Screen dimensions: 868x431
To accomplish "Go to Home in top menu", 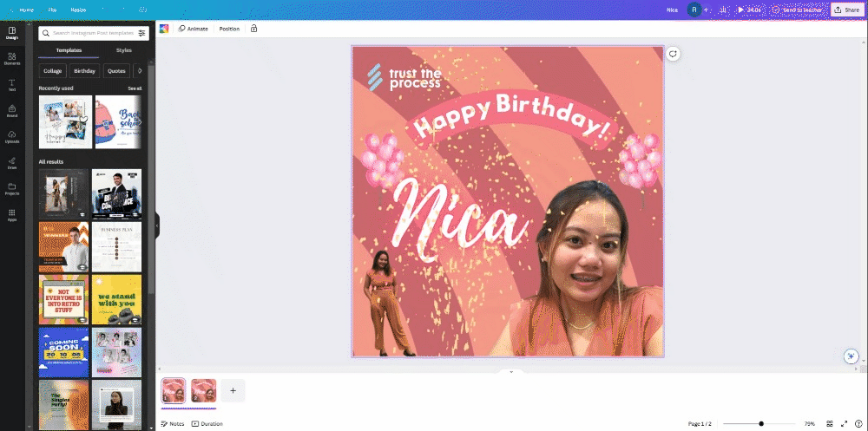I will [27, 10].
